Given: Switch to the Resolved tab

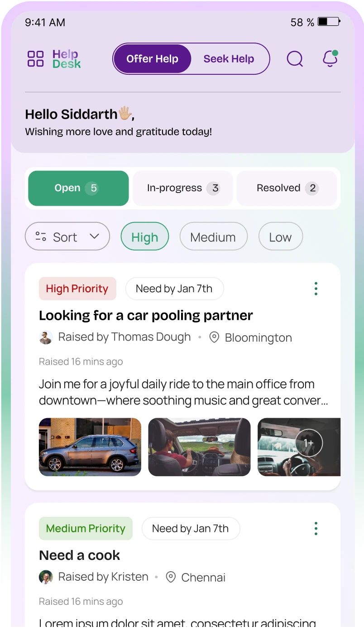Looking at the screenshot, I should point(287,188).
